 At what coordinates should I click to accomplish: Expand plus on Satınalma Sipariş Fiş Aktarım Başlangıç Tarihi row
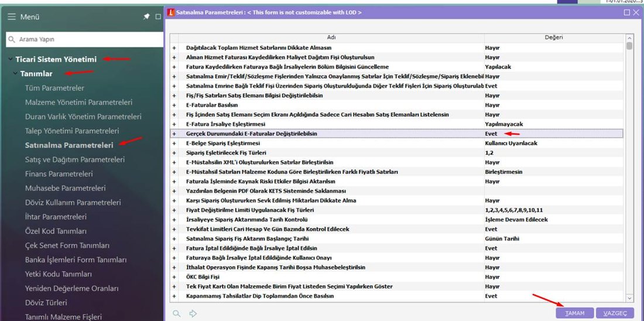click(174, 239)
